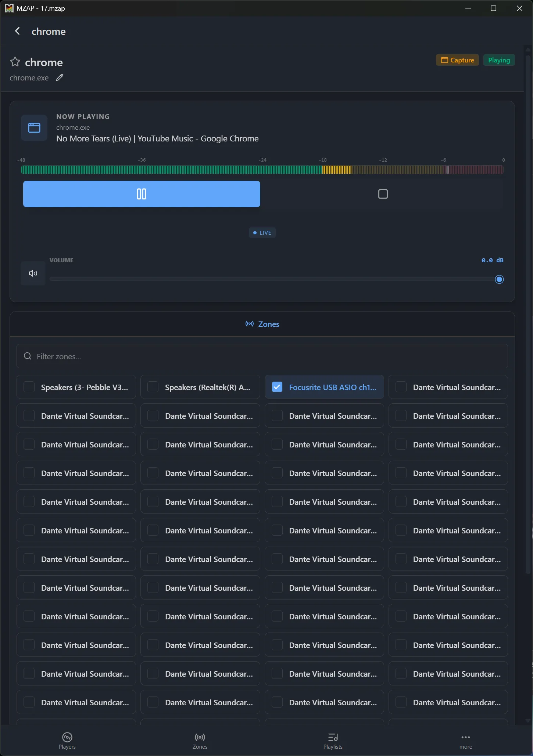Enable Speakers (Realtek(R) A zone checkbox
This screenshot has height=756, width=533.
click(x=153, y=387)
